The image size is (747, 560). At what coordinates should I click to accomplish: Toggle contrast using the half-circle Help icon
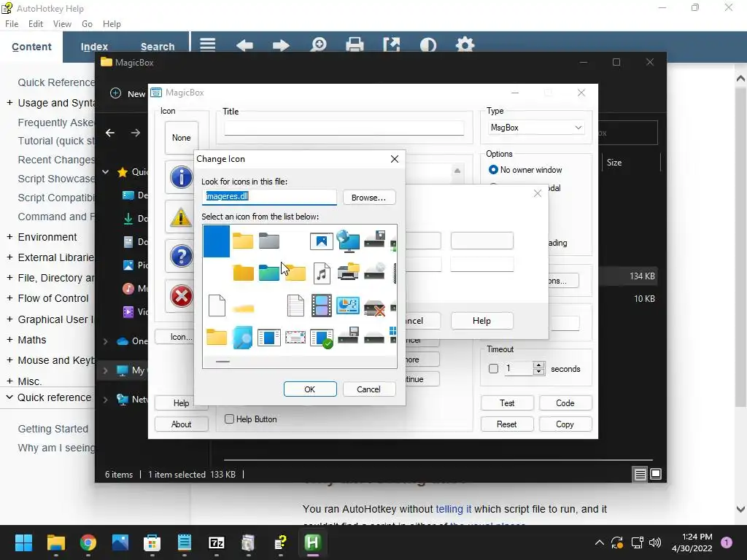(x=427, y=45)
